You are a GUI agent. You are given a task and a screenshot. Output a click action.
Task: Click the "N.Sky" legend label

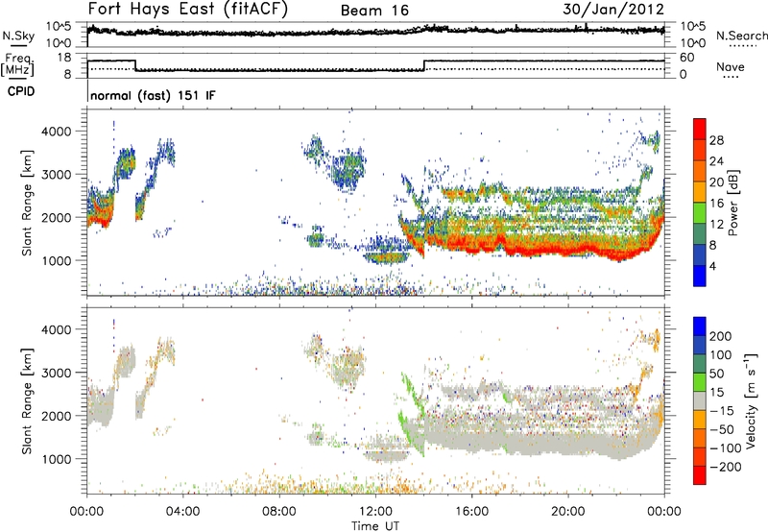click(x=18, y=36)
